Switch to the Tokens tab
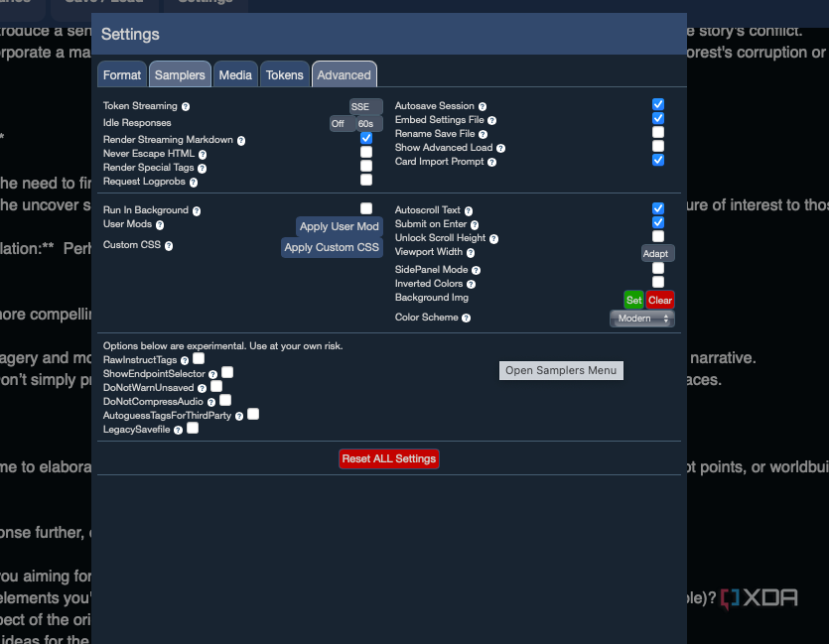 285,74
